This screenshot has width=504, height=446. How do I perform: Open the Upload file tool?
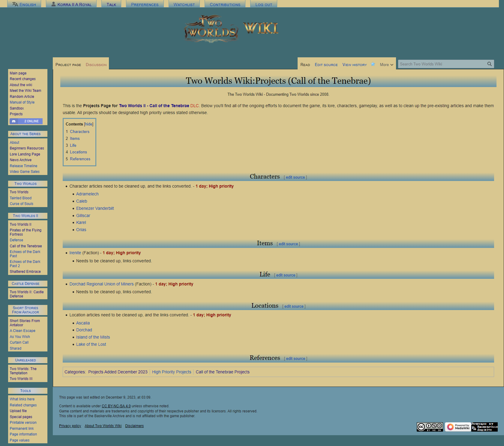pos(18,411)
